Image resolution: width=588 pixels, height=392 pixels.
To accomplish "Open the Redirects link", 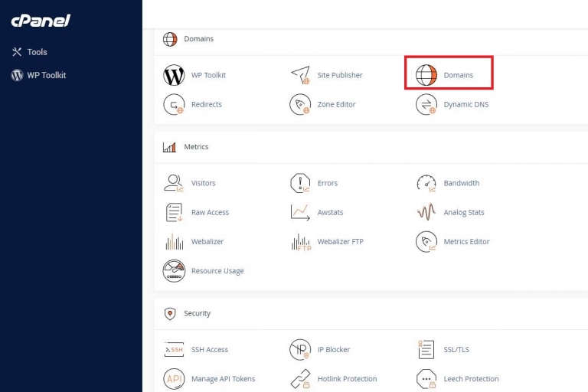I will [207, 104].
